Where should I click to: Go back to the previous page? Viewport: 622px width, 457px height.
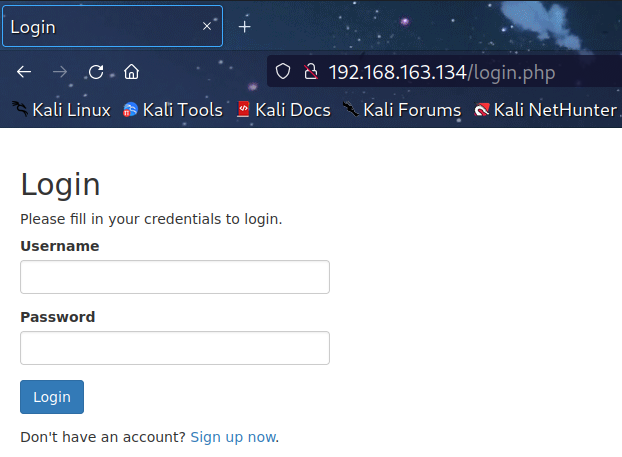pyautogui.click(x=24, y=72)
